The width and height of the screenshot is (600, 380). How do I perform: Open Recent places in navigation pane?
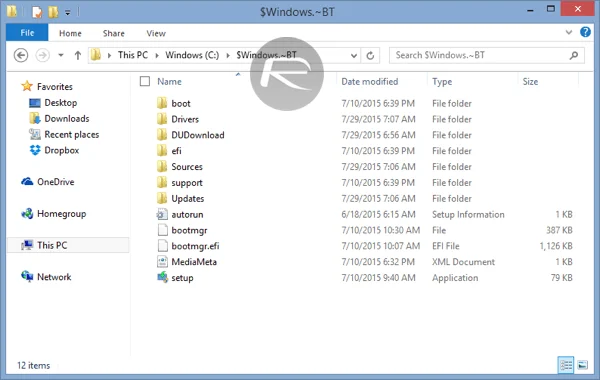pyautogui.click(x=72, y=135)
